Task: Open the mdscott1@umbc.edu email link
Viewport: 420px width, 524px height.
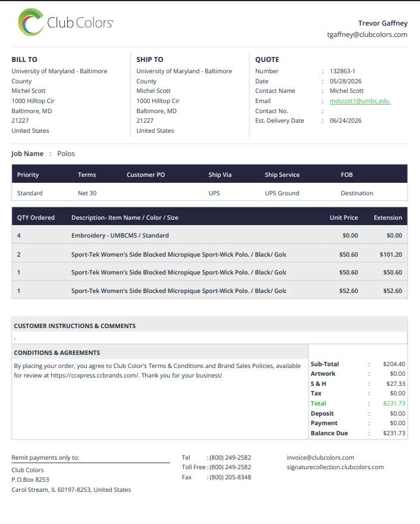Action: tap(360, 101)
